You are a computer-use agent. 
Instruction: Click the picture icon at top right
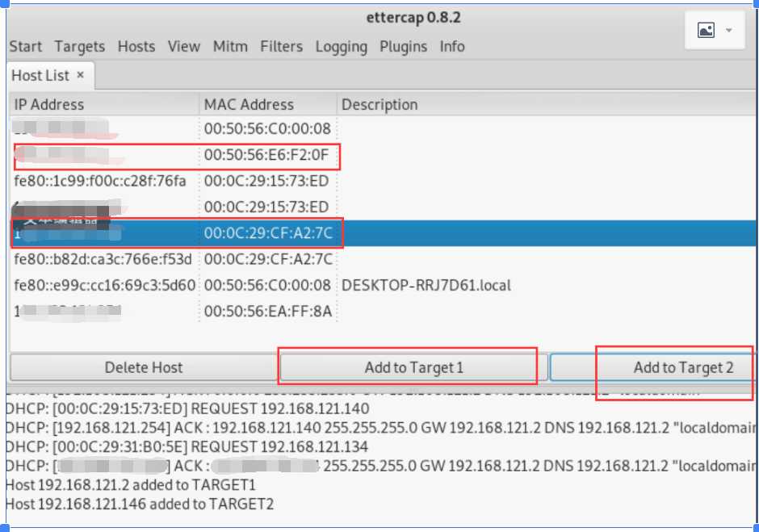[x=706, y=31]
